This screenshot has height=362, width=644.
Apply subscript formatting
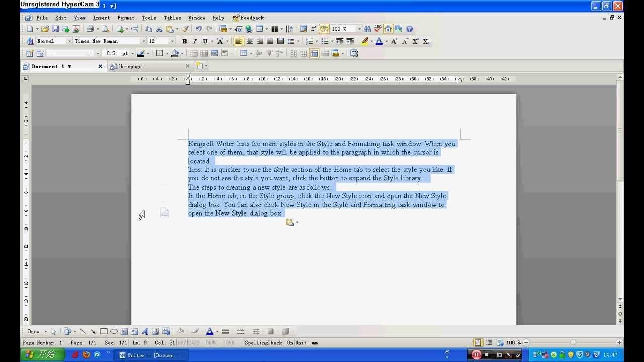coord(426,41)
